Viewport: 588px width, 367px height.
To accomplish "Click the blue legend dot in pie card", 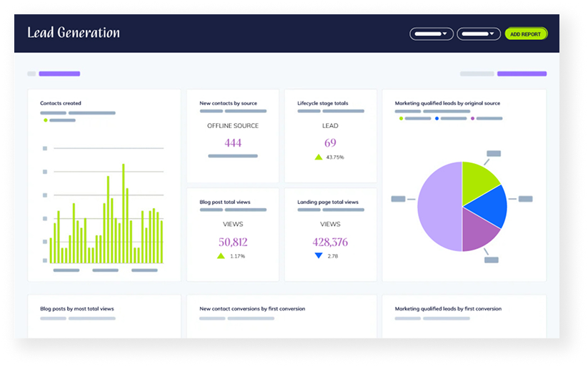I will click(437, 118).
